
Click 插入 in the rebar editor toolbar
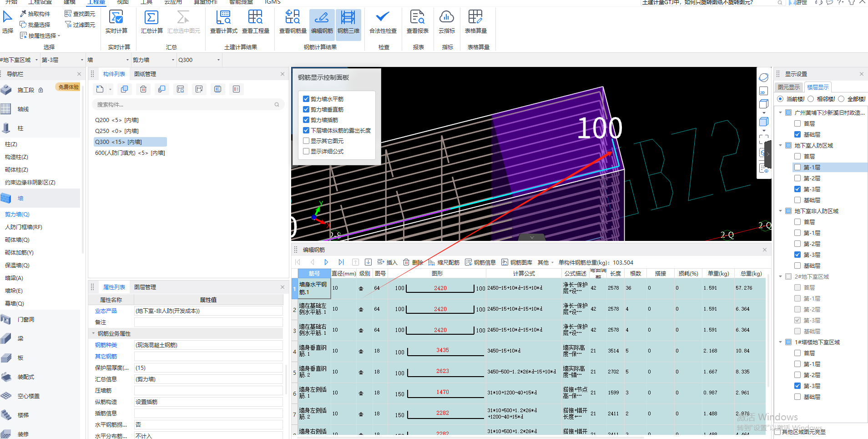[x=387, y=262]
